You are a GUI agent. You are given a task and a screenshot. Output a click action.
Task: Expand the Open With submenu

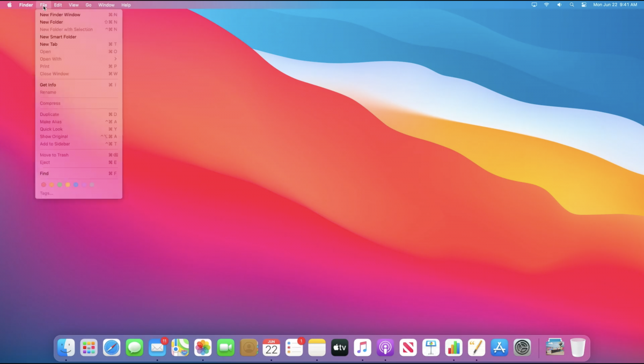point(50,59)
